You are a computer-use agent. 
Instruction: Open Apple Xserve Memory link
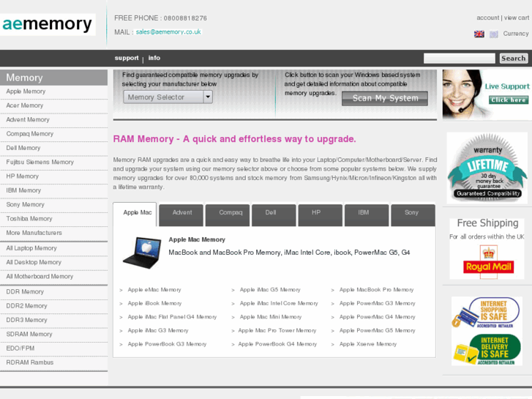point(368,344)
